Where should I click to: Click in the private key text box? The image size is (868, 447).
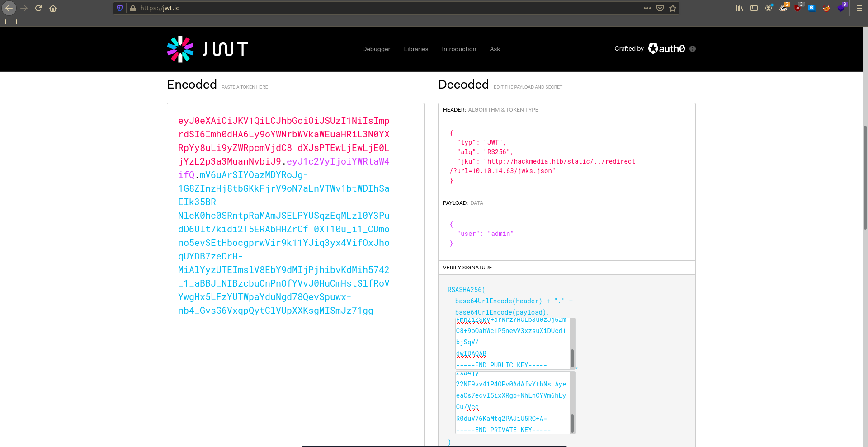[x=511, y=401]
